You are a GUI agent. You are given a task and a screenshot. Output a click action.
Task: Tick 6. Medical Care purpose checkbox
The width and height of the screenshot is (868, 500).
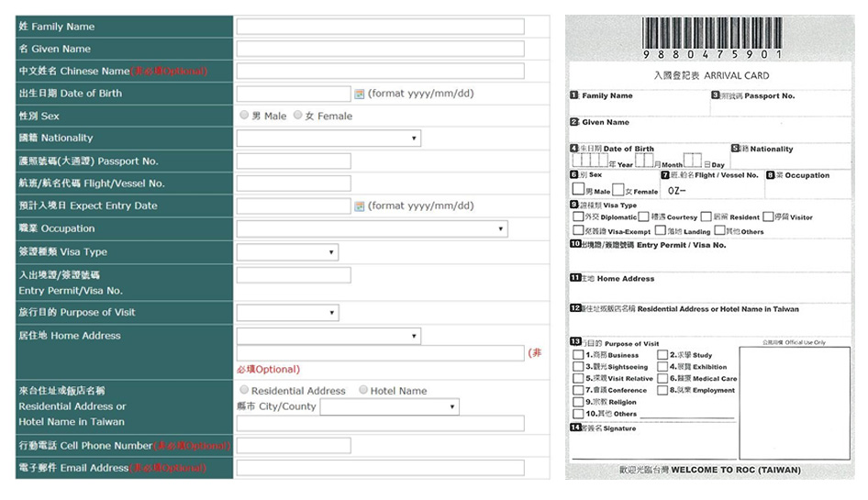click(x=662, y=378)
